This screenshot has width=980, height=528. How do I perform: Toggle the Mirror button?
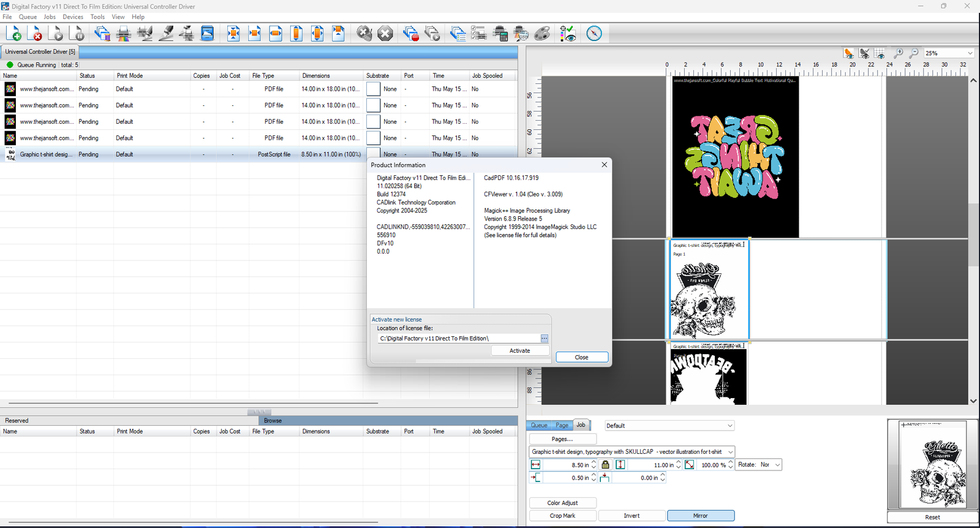(701, 516)
